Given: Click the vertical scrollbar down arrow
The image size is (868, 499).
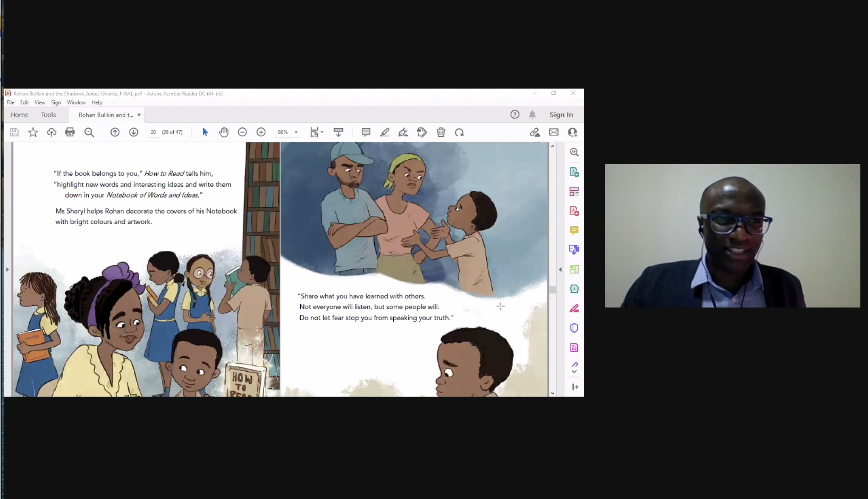Looking at the screenshot, I should 553,393.
